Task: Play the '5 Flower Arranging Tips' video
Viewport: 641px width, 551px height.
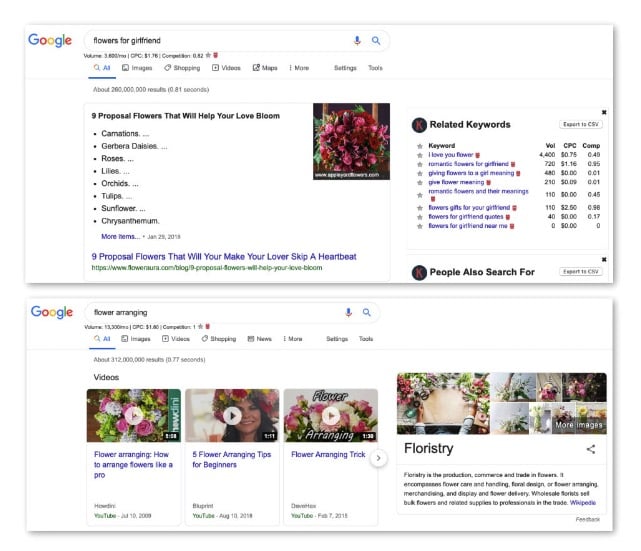Action: pyautogui.click(x=232, y=415)
